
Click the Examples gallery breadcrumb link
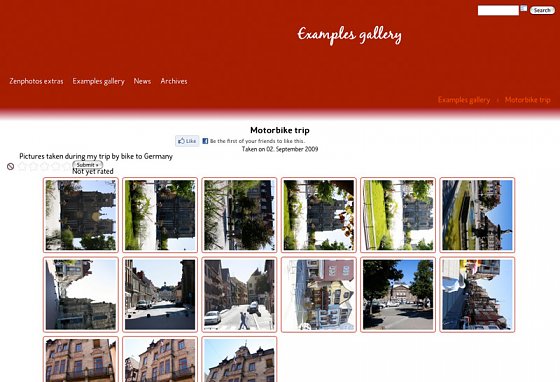464,100
